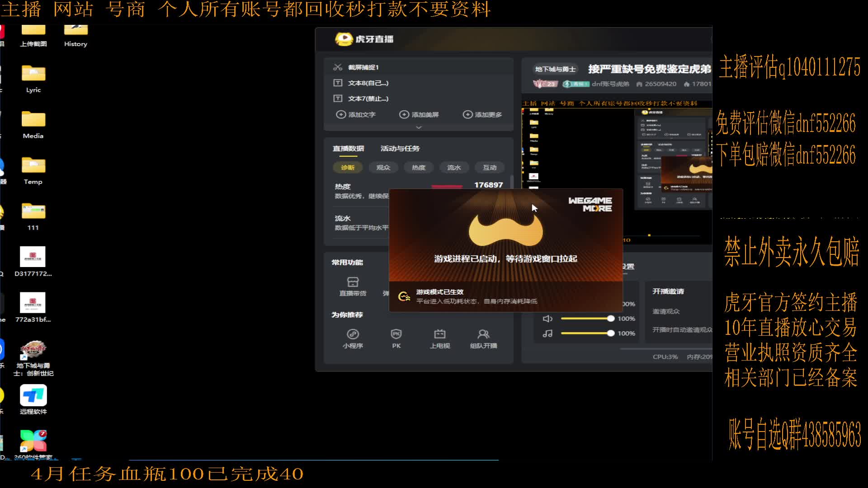Click the WEGAME MORE logo on popup
Viewport: 868px width, 488px height.
(x=590, y=204)
